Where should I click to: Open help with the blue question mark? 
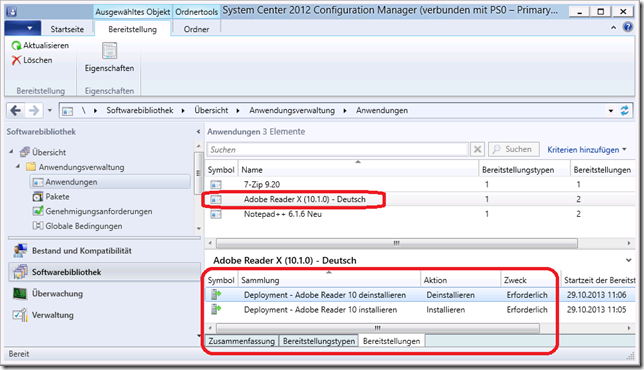click(628, 27)
